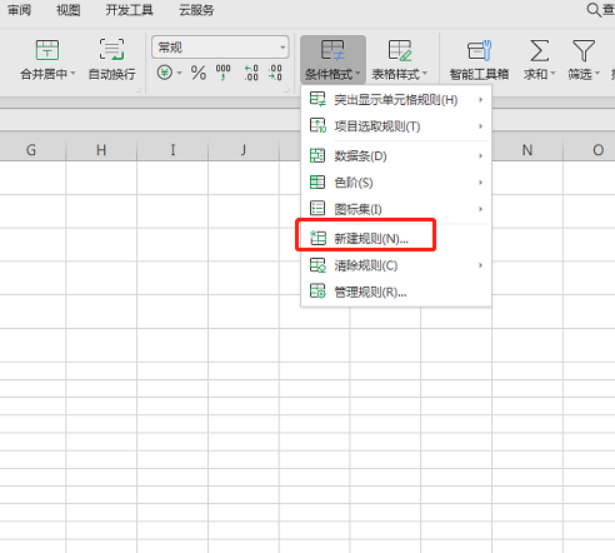Expand arrow beside 色阶(S)
The image size is (615, 553).
click(x=480, y=183)
